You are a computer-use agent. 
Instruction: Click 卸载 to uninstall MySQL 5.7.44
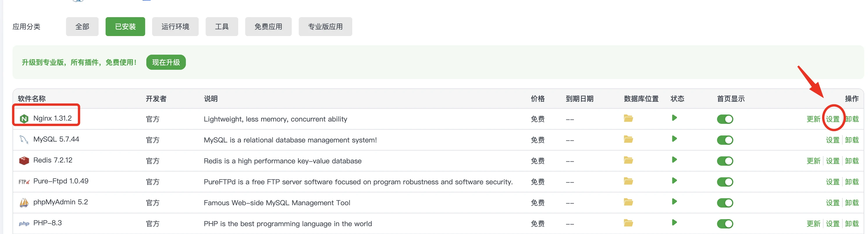tap(852, 140)
